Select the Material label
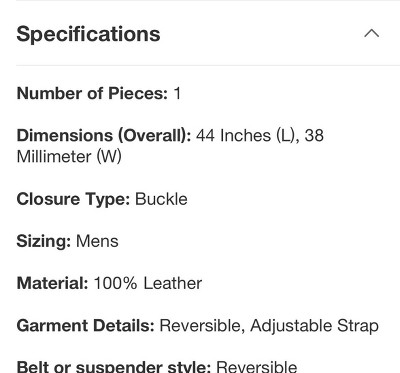The height and width of the screenshot is (373, 400). 52,283
